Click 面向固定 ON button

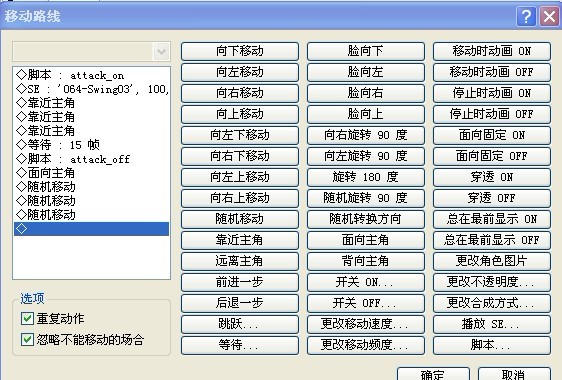click(492, 135)
